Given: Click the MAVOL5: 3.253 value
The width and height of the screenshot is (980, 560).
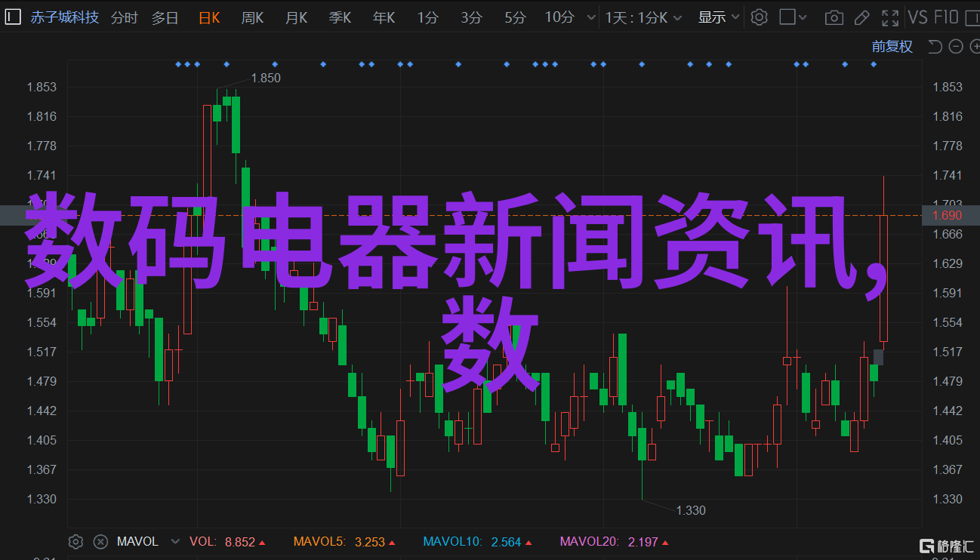Looking at the screenshot, I should point(344,542).
